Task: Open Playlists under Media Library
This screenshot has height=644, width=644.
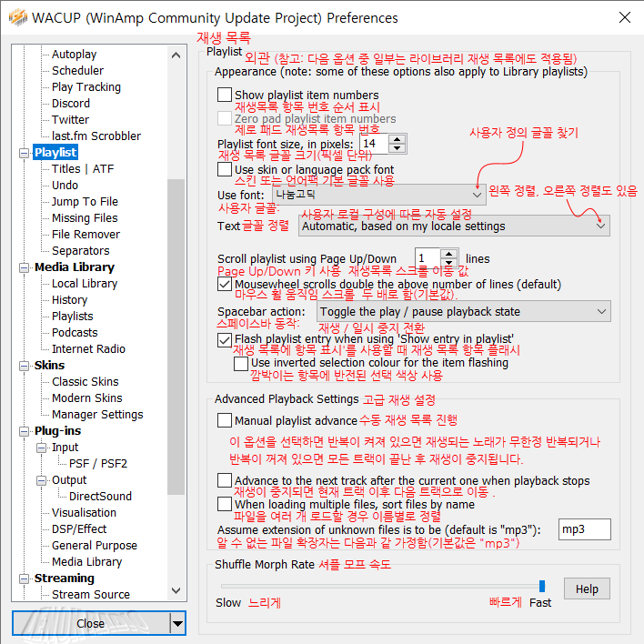Action: point(72,317)
